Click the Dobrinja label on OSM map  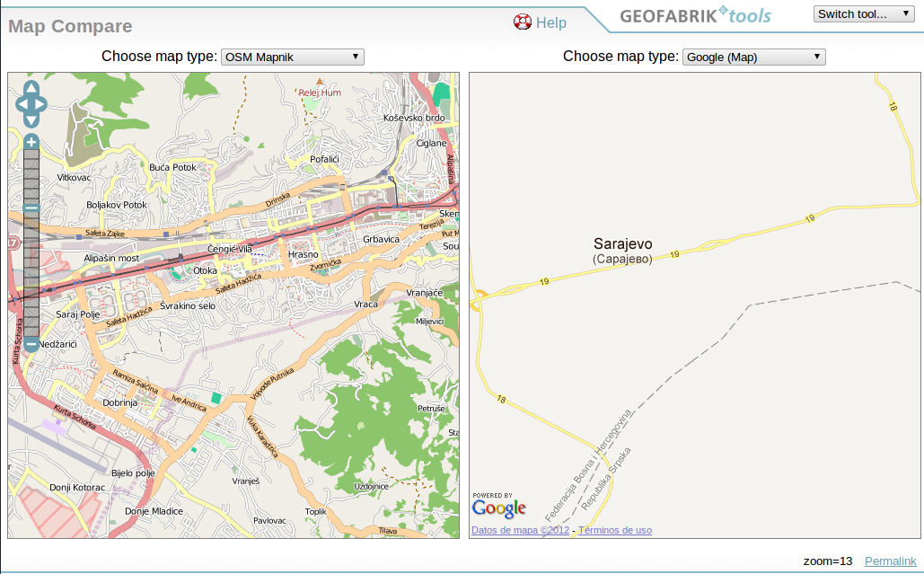point(121,403)
